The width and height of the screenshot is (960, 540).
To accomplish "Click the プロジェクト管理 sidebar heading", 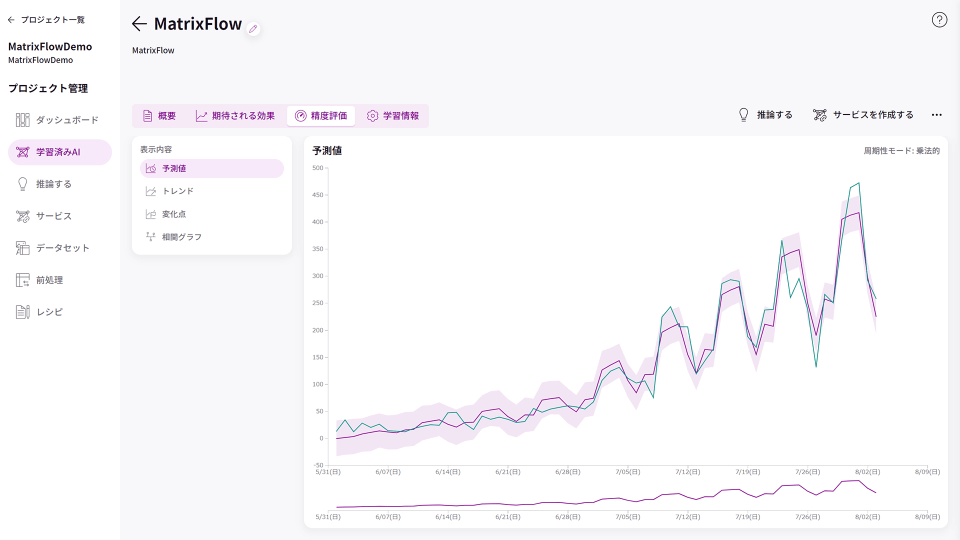I will point(48,88).
